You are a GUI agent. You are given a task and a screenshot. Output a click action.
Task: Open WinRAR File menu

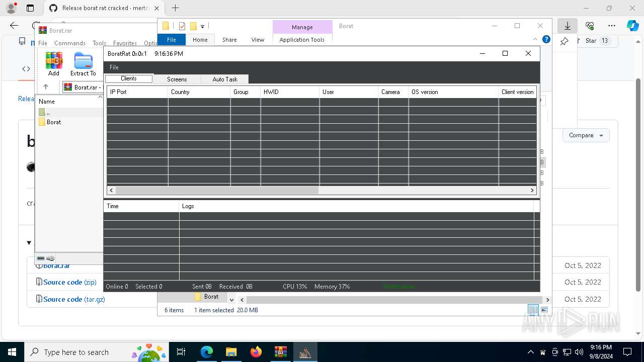click(x=43, y=43)
